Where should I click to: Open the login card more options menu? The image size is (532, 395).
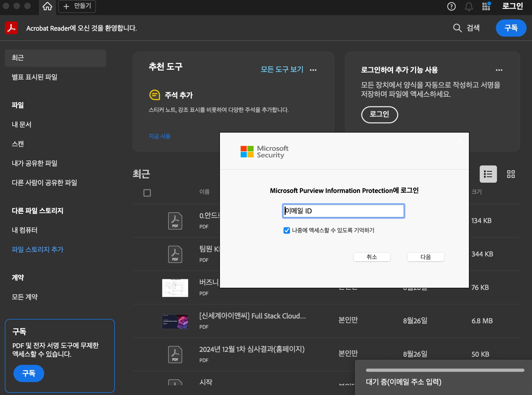(499, 70)
